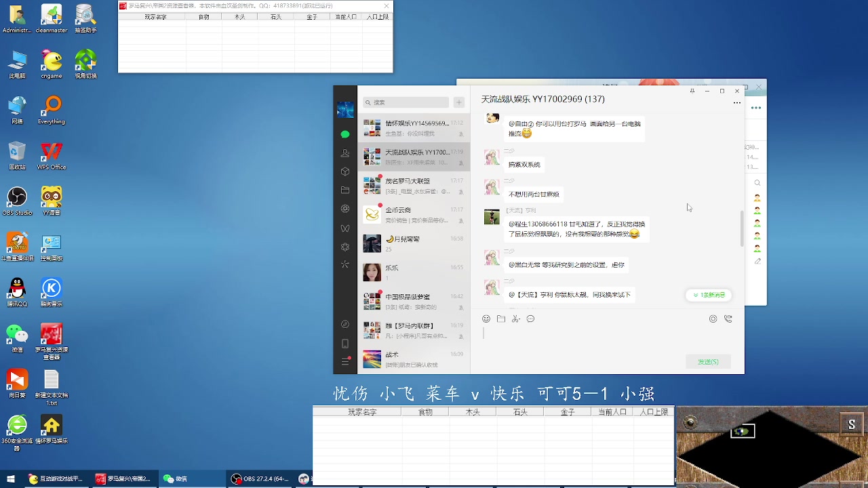Viewport: 868px width, 488px height.
Task: Open WeChat phone icon in sidebar
Action: 345,344
